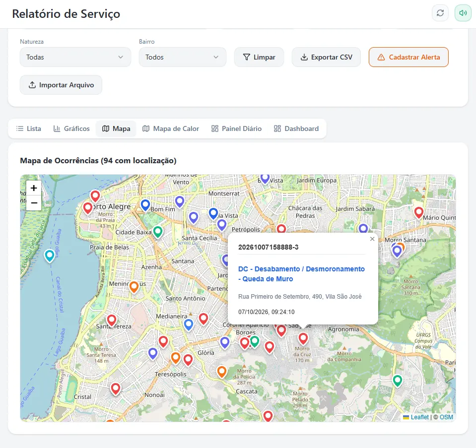The width and height of the screenshot is (476, 448).
Task: Open the OSM attribution link
Action: coord(446,417)
